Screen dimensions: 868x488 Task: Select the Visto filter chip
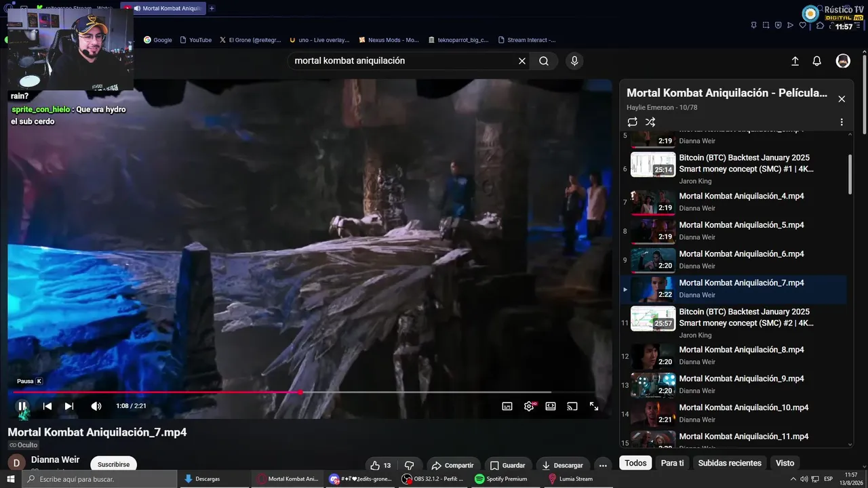coord(785,463)
